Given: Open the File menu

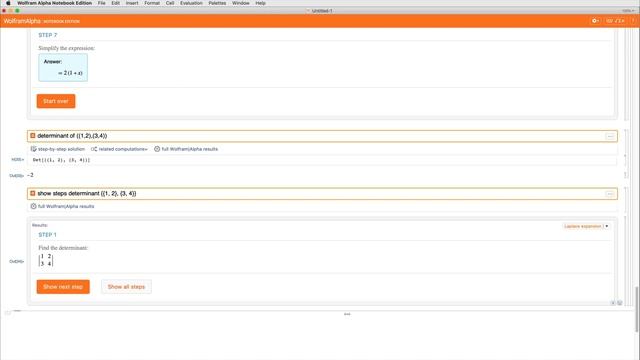Looking at the screenshot, I should tap(102, 3).
